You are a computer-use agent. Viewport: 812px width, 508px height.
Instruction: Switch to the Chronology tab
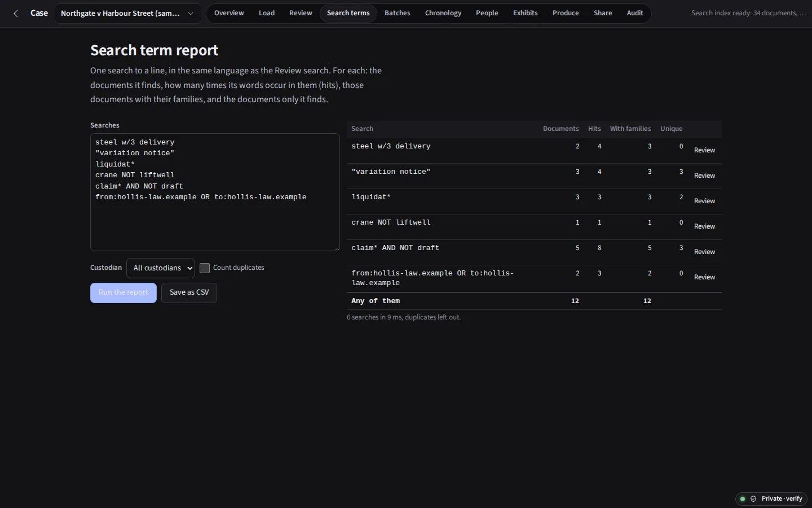click(x=443, y=13)
